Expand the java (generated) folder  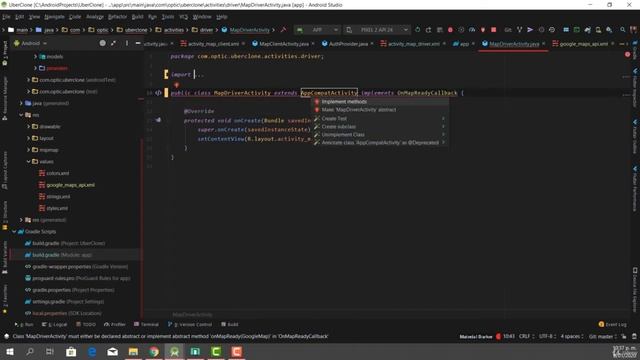tap(21, 103)
